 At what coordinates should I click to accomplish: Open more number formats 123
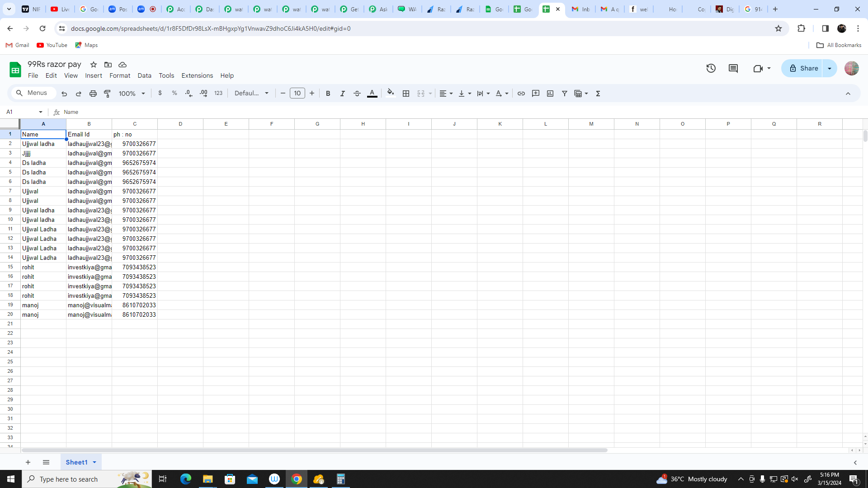click(x=218, y=93)
